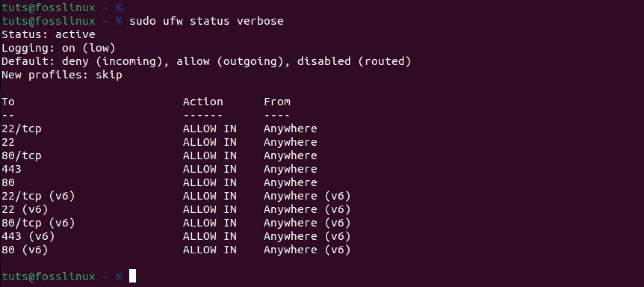This screenshot has width=644, height=287.
Task: Click 'ALLOW IN' in the 80/tcp non-v6 row
Action: (210, 155)
